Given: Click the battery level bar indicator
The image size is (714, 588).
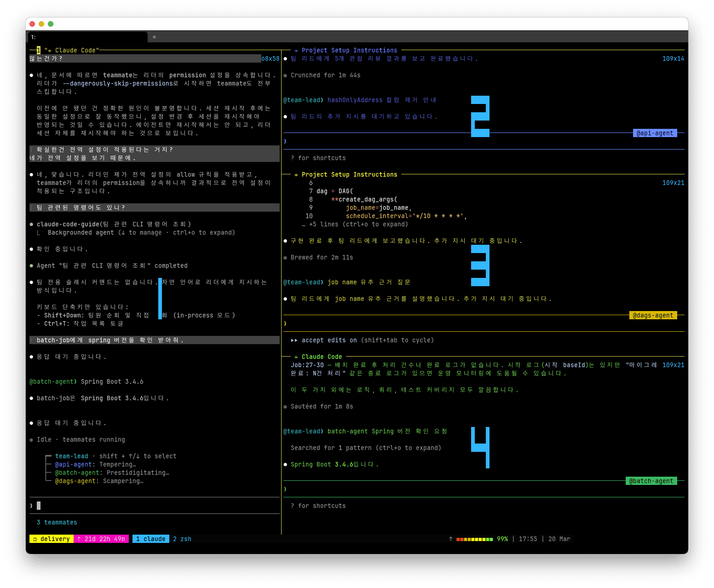Looking at the screenshot, I should point(474,539).
